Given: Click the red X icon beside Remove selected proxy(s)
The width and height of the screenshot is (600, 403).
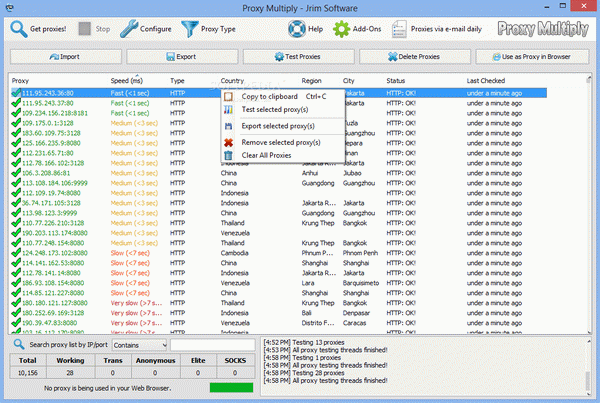Looking at the screenshot, I should [228, 142].
